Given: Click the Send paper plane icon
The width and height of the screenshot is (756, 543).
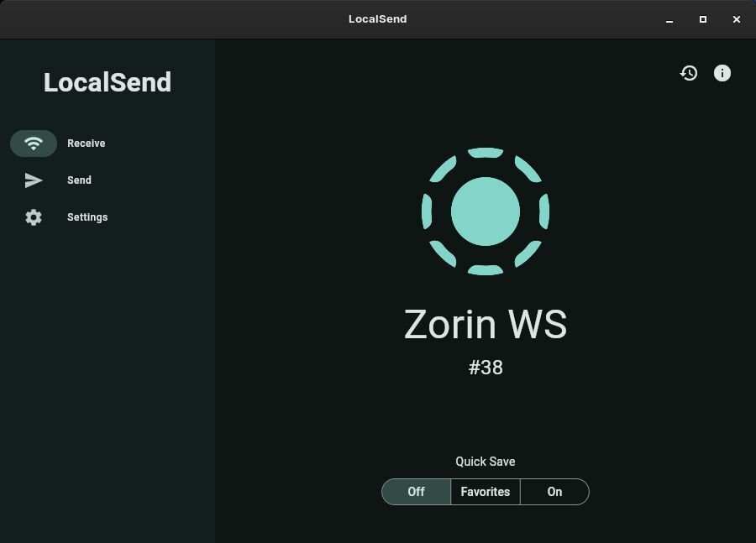Looking at the screenshot, I should (x=34, y=180).
